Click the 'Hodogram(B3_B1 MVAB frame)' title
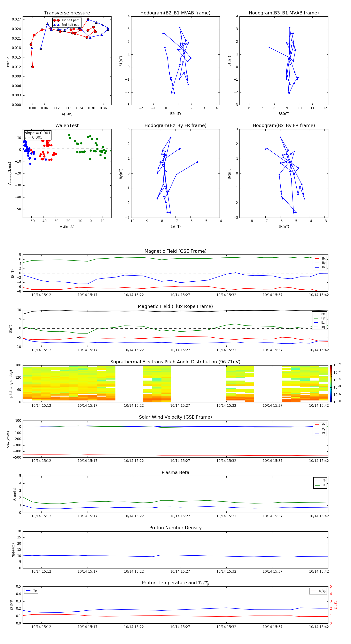Image resolution: width=351 pixels, height=644 pixels. (x=284, y=13)
